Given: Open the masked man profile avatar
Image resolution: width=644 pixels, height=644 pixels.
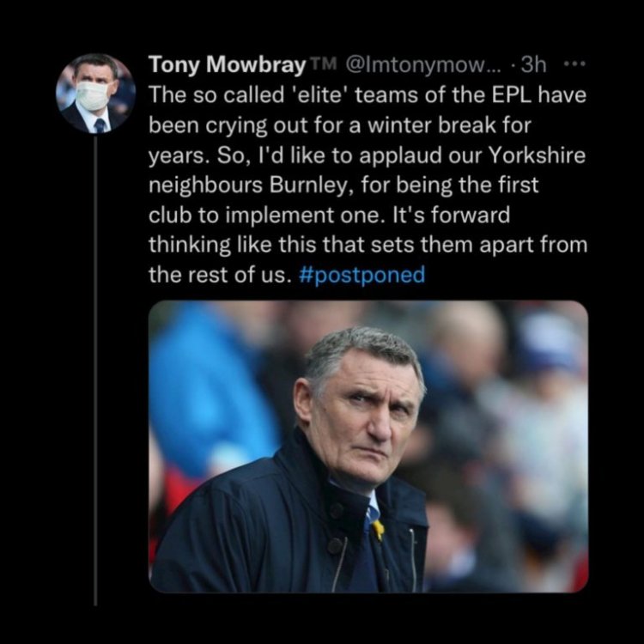Looking at the screenshot, I should click(x=95, y=94).
